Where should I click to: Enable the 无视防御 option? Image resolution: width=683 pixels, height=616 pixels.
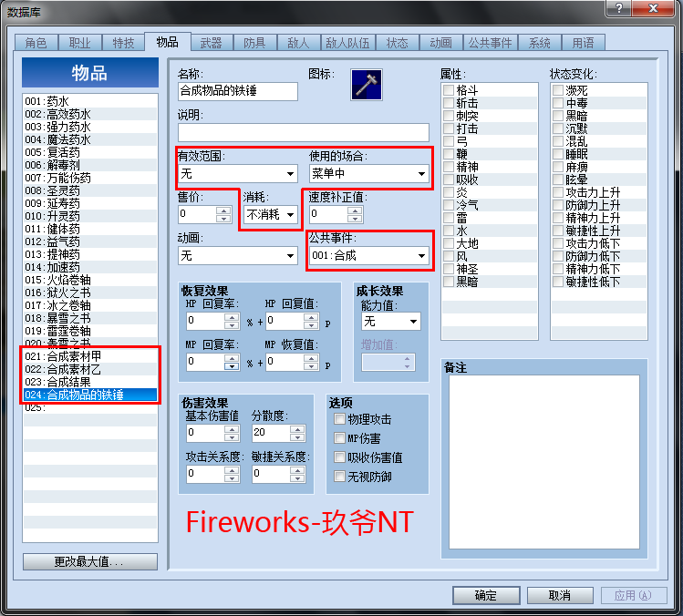pos(340,477)
